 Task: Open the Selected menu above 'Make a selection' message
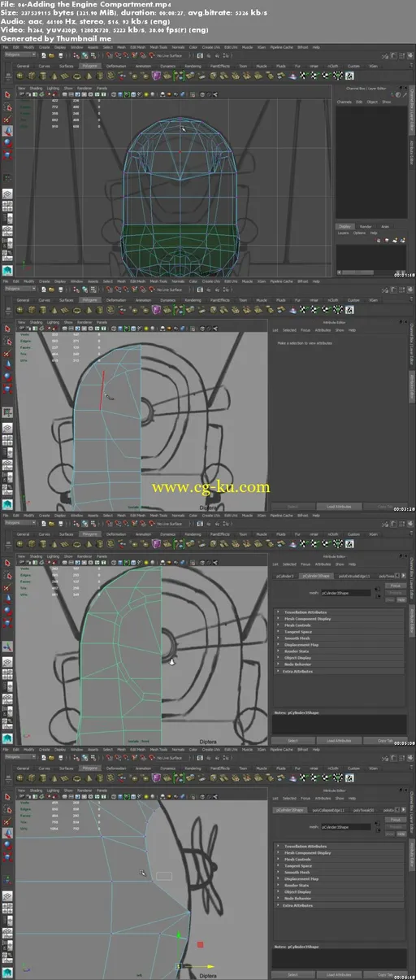[289, 330]
